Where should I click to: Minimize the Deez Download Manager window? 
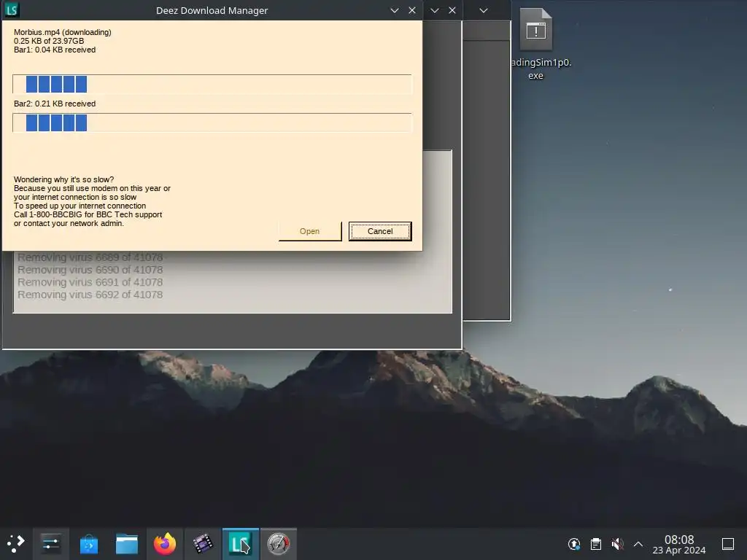tap(395, 10)
